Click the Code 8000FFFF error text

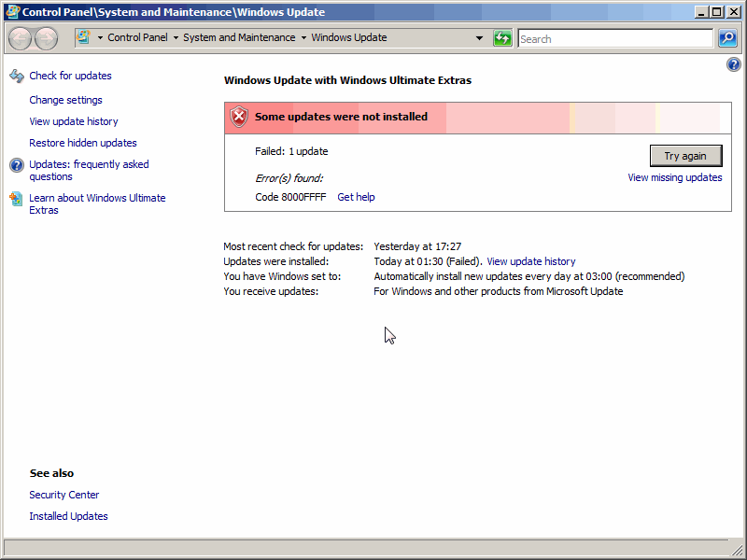(x=290, y=197)
